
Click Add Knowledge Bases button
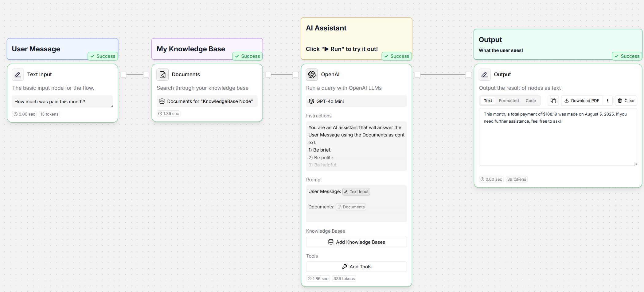[x=356, y=242]
